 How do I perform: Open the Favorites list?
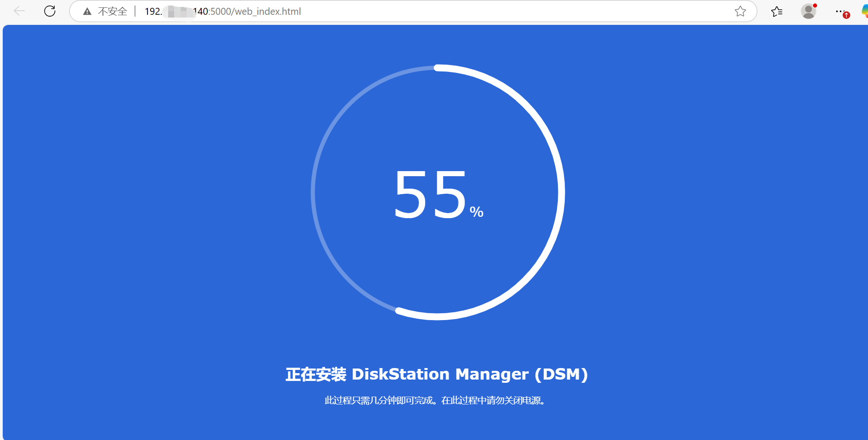coord(777,12)
